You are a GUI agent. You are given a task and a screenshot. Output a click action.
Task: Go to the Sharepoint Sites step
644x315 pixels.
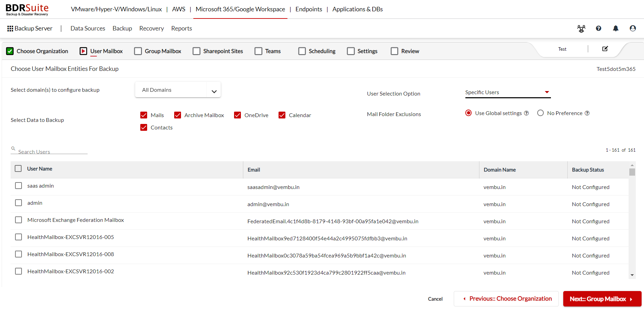[218, 51]
